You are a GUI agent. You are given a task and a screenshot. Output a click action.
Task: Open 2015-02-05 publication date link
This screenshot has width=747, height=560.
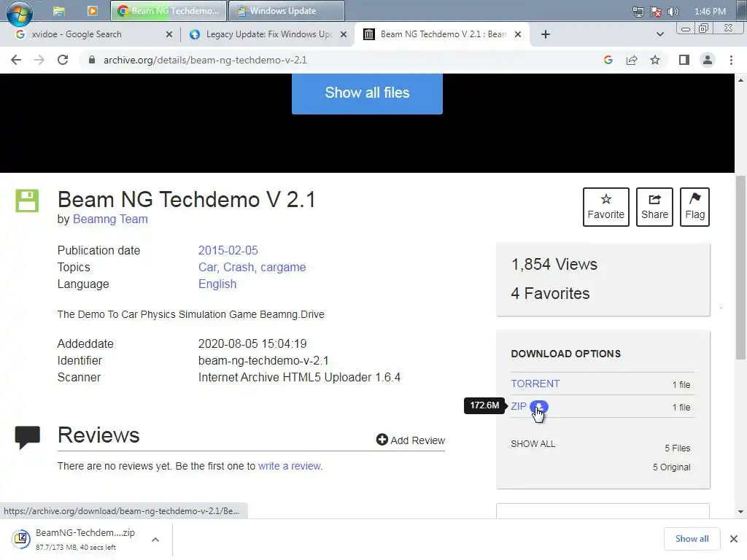[228, 251]
